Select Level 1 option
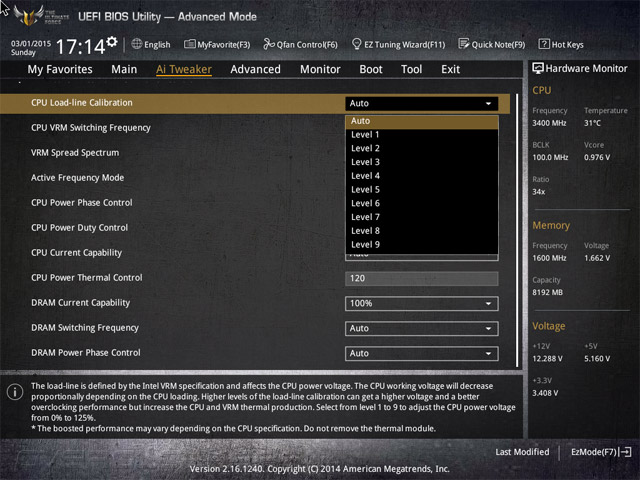Screen dimensions: 640x480 pos(422,135)
